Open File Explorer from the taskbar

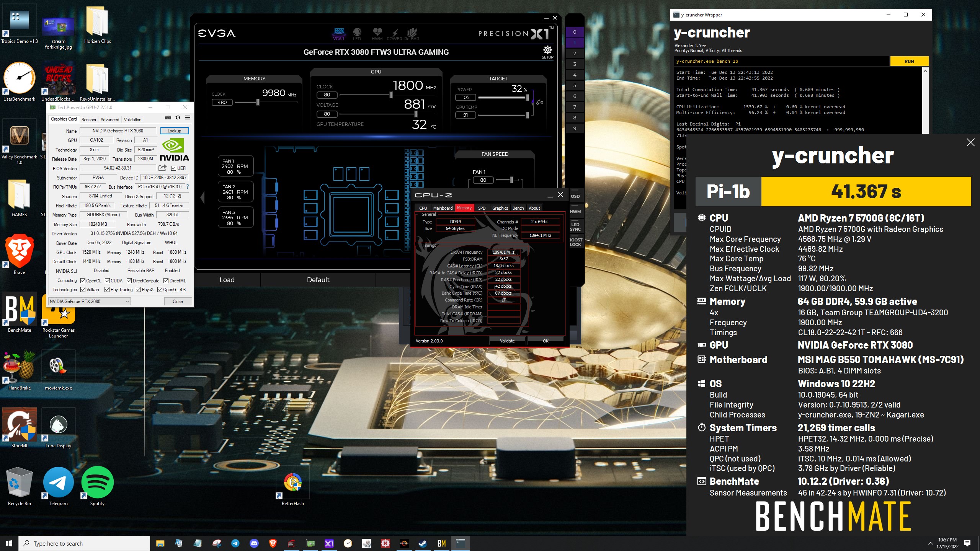[x=160, y=543]
